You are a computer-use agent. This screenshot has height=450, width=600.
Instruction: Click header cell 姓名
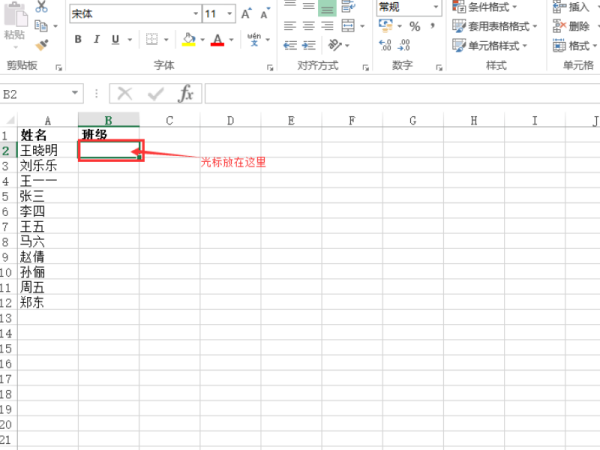tap(47, 135)
